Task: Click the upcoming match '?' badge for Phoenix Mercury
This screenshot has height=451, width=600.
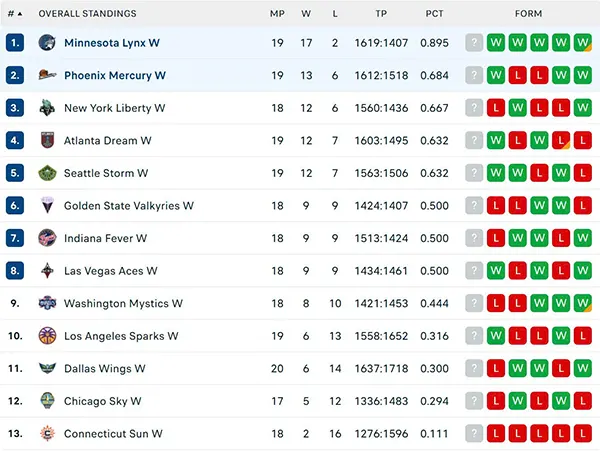Action: [x=474, y=75]
